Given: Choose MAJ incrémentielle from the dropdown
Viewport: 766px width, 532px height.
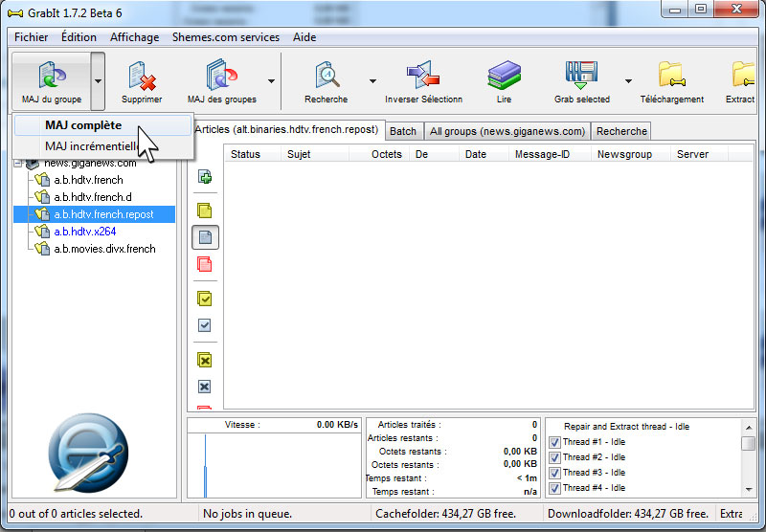Looking at the screenshot, I should click(103, 146).
